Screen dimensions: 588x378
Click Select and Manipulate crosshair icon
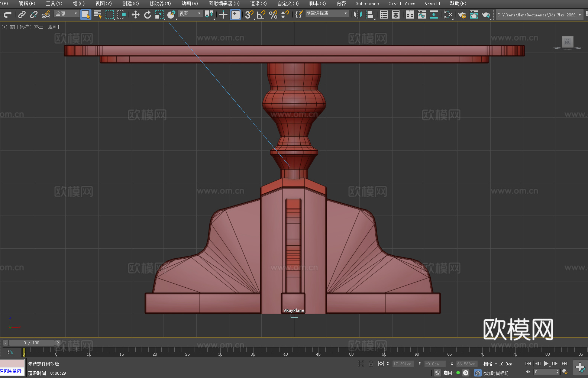[x=223, y=14]
